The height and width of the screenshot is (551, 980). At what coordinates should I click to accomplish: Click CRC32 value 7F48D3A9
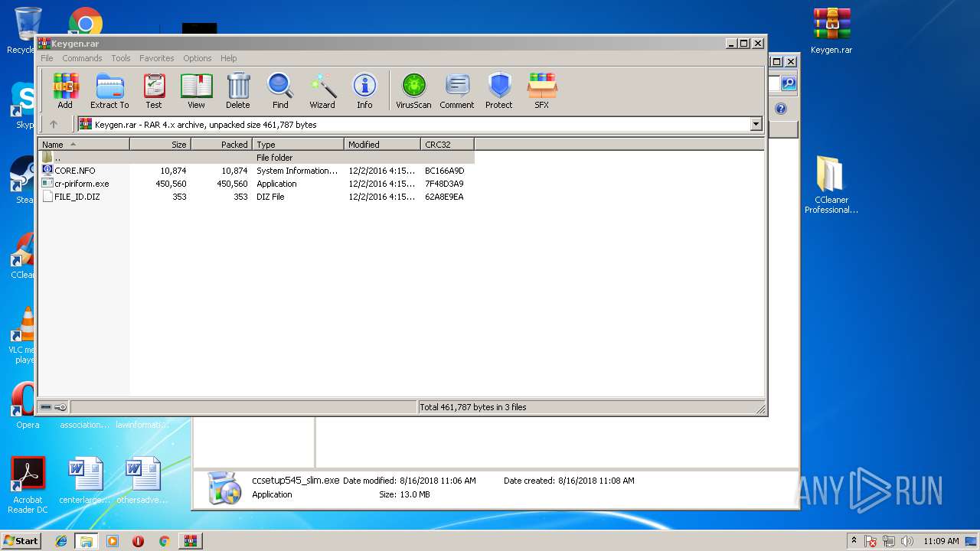[444, 184]
